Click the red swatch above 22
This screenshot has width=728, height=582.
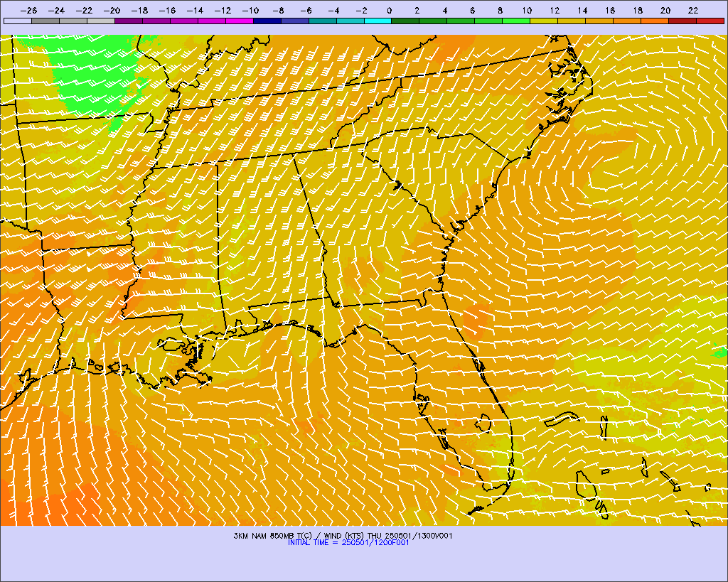click(710, 21)
